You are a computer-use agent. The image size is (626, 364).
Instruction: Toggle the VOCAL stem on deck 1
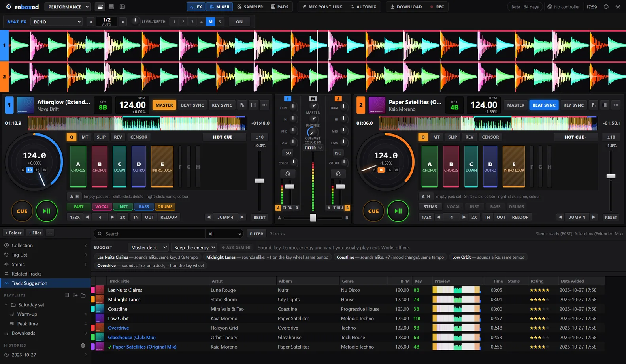point(102,206)
